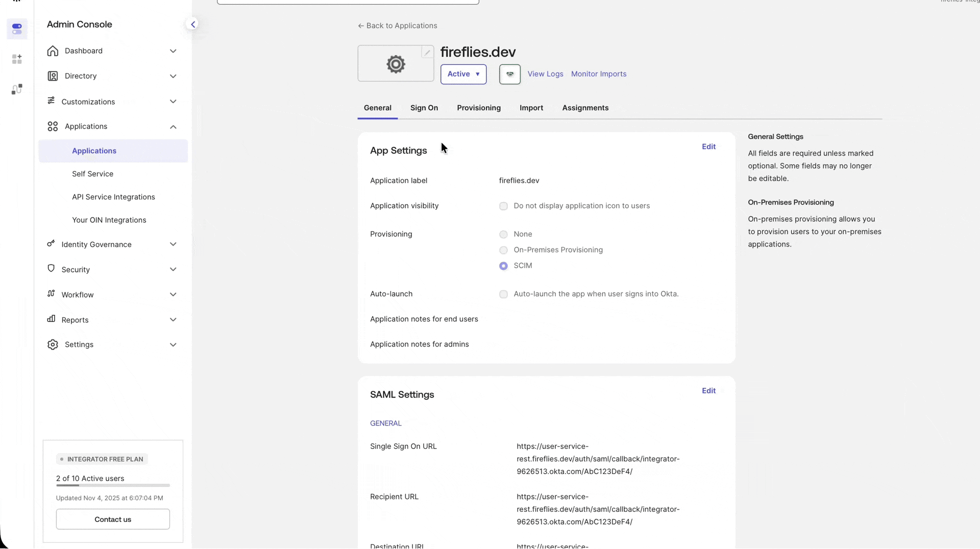Switch to the Sign On tab
The image size is (980, 549).
click(x=424, y=108)
